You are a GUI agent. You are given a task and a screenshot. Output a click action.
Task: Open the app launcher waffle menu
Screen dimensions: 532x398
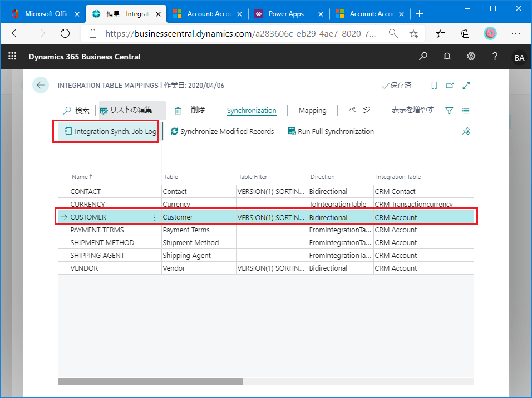point(12,56)
